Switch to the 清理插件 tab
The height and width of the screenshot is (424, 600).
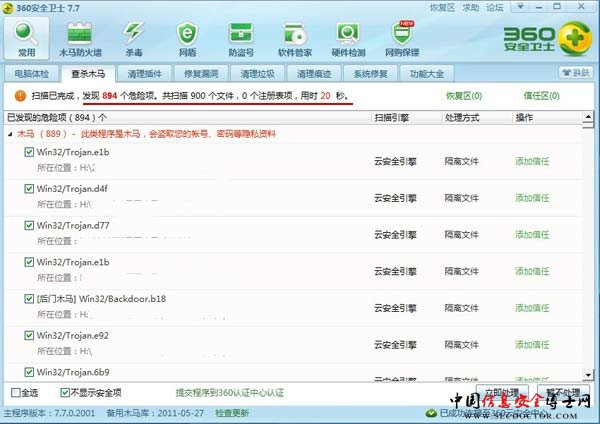[x=145, y=73]
